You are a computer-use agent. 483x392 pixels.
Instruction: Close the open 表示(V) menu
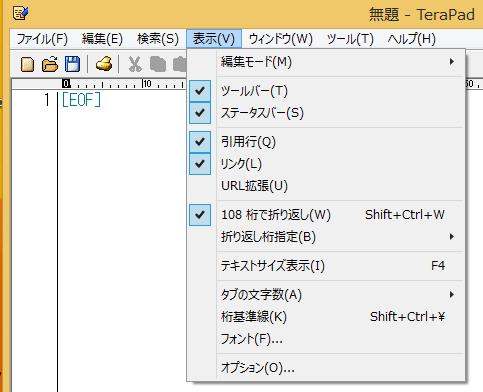click(214, 39)
